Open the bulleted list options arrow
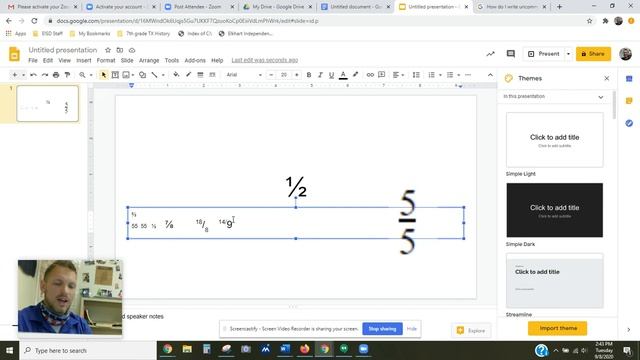This screenshot has height=360, width=640. pos(458,75)
